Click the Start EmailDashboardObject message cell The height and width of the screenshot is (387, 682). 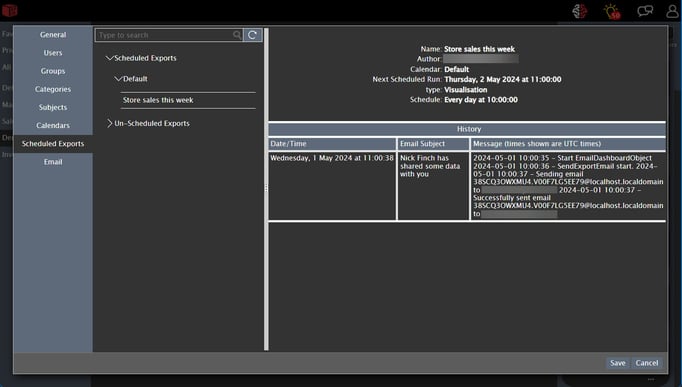tap(568, 186)
